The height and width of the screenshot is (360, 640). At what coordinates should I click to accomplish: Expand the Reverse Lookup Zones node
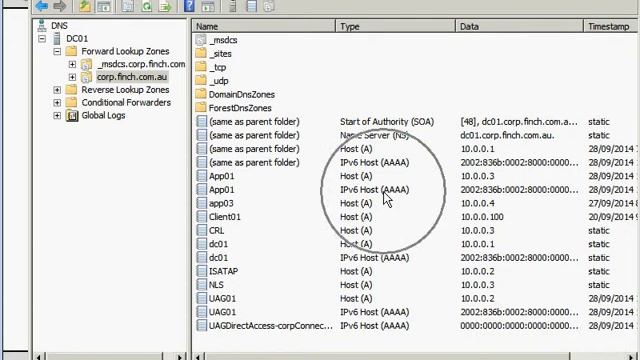[57, 90]
